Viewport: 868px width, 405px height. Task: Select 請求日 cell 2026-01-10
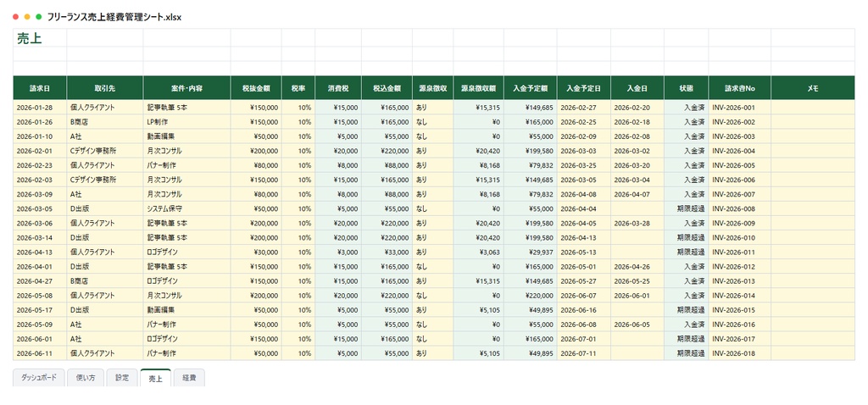coord(40,136)
